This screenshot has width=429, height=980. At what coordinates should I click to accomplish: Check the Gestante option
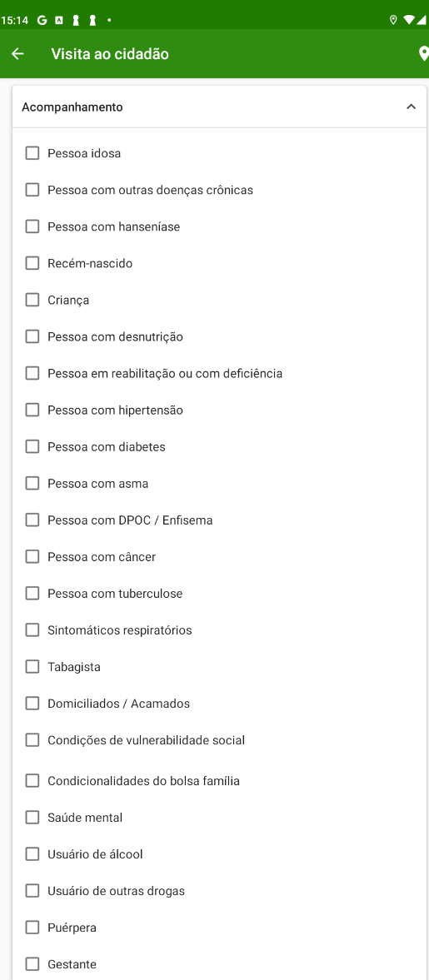coord(32,964)
